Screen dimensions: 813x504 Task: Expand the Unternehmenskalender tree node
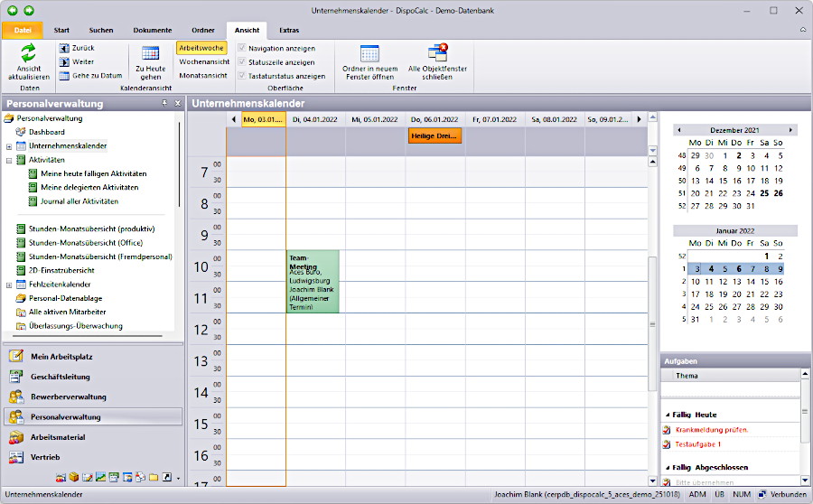coord(9,146)
